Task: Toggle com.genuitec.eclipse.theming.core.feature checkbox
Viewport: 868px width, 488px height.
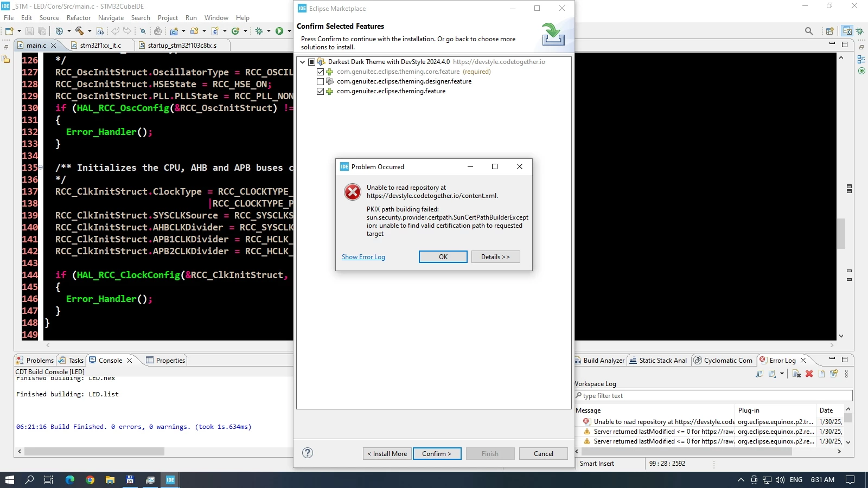Action: point(320,72)
